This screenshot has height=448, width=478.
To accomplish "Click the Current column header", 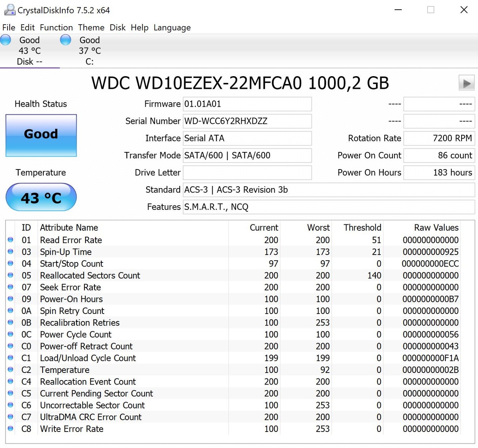I will (x=264, y=227).
